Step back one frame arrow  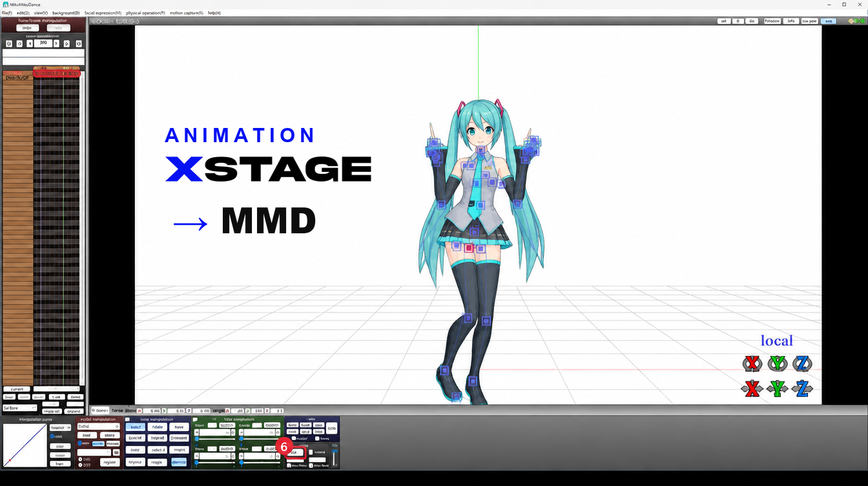(x=30, y=43)
